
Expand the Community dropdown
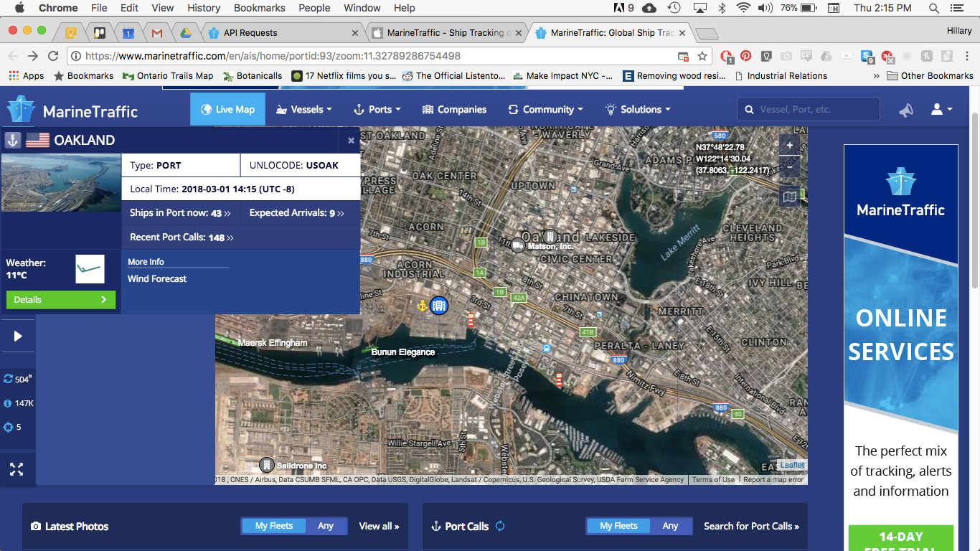[545, 109]
